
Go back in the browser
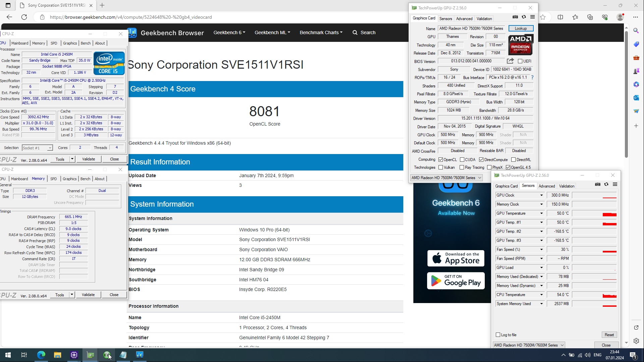point(9,17)
